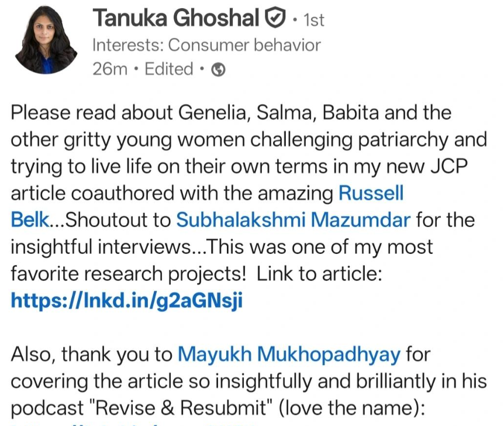Screen dimensions: 504x426
Task: Open the lnkd.in/g2aGNsji article link
Action: (126, 301)
